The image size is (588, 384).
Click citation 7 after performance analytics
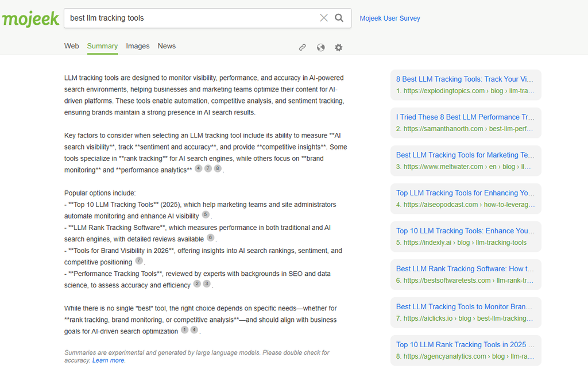[208, 168]
